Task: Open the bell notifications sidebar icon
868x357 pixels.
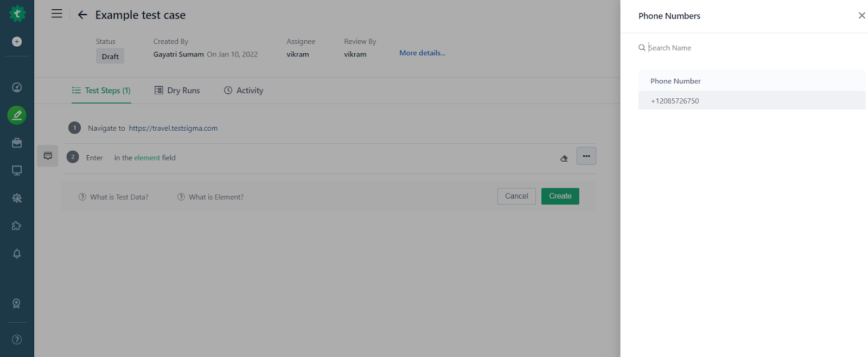Action: [x=17, y=253]
